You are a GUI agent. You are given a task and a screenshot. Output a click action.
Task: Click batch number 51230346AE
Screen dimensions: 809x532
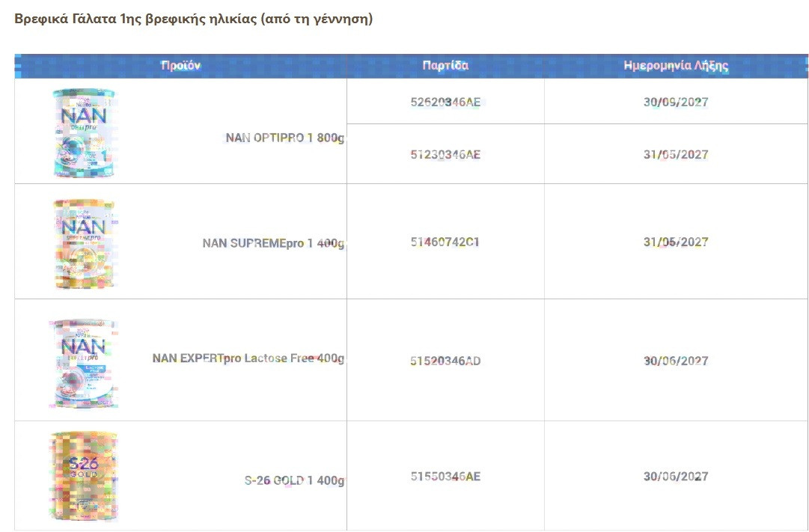click(445, 155)
